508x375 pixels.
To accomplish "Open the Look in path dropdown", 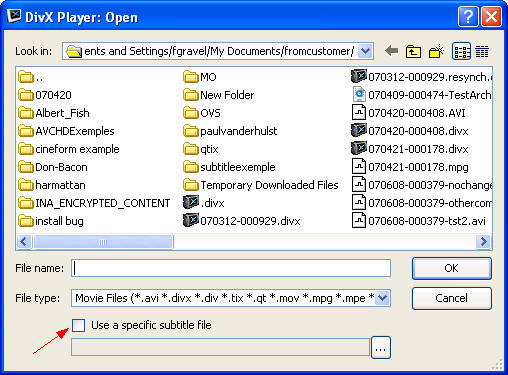I will [x=365, y=51].
